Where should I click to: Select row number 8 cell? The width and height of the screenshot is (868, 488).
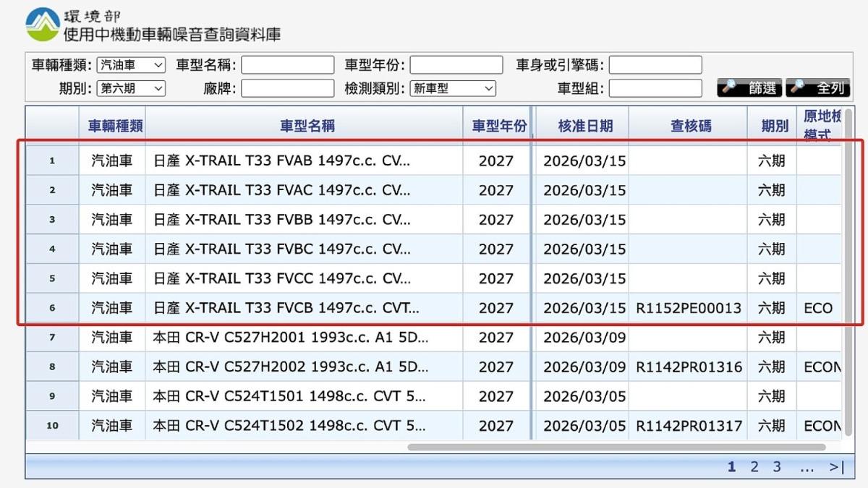pyautogui.click(x=52, y=367)
